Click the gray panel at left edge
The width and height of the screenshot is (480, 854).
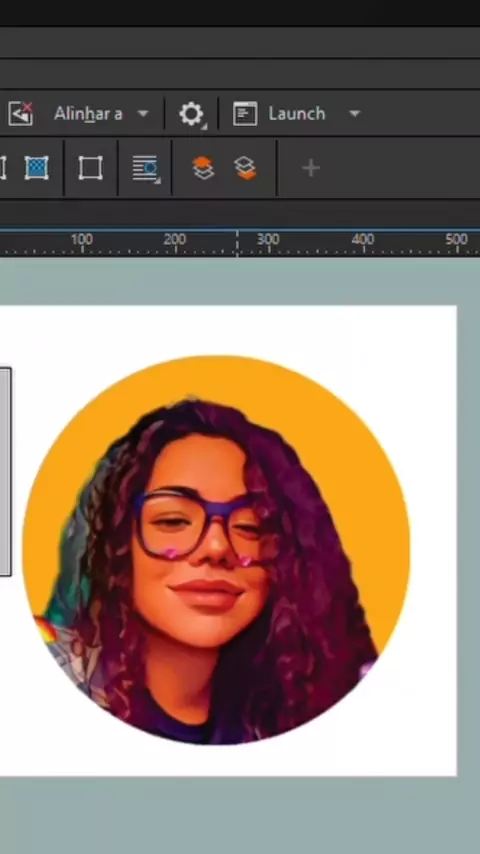pyautogui.click(x=5, y=472)
